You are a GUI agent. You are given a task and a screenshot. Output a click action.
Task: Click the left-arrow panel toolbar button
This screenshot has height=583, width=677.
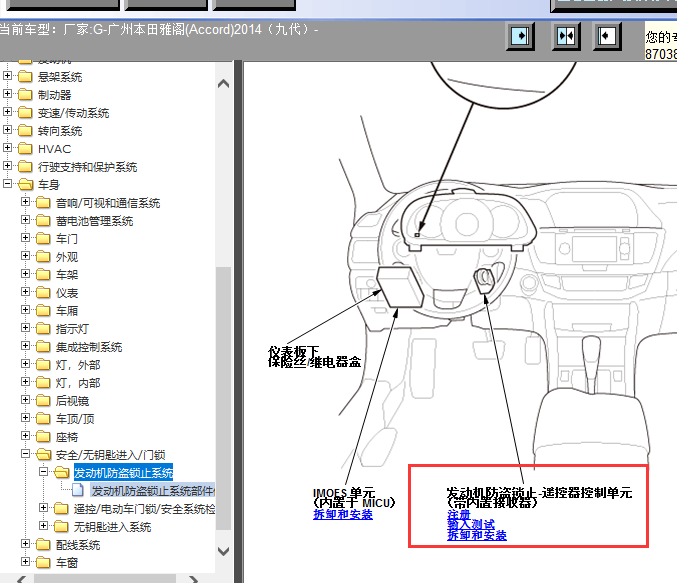607,36
